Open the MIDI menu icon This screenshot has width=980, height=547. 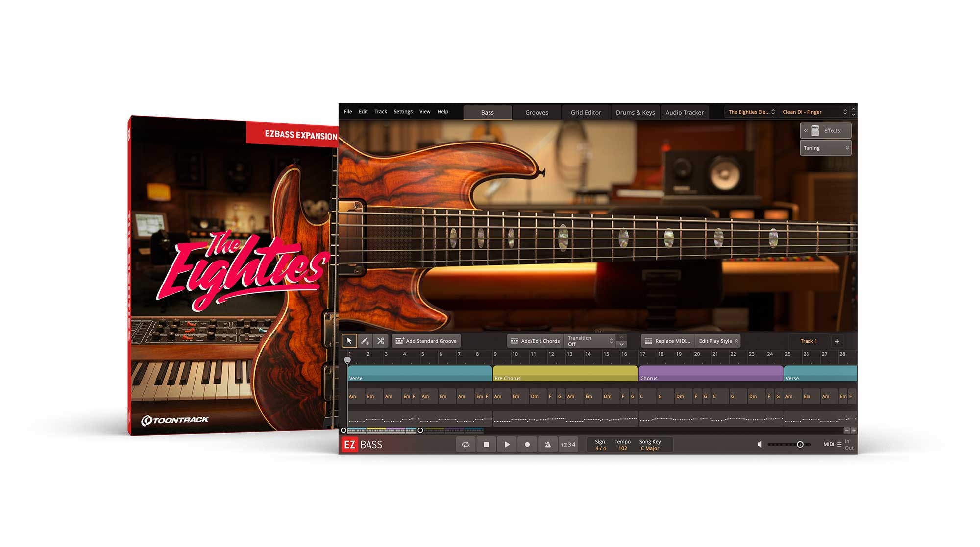(x=839, y=444)
